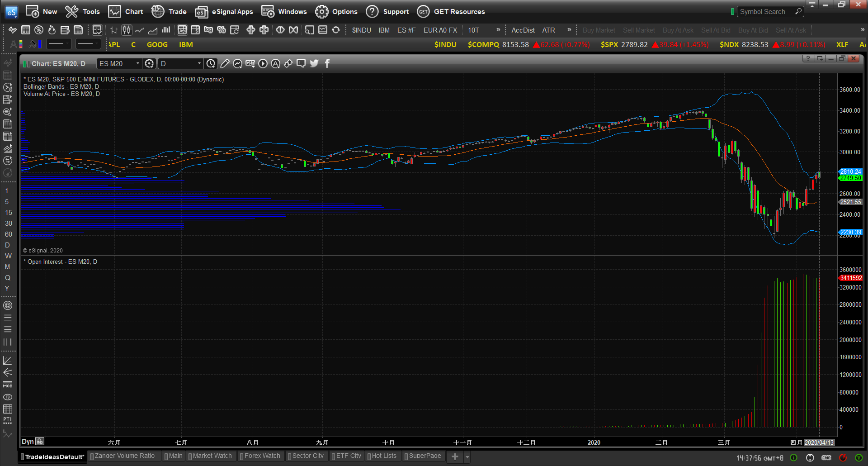Expand more trade buttons chevron at right
868x466 pixels.
tap(862, 30)
